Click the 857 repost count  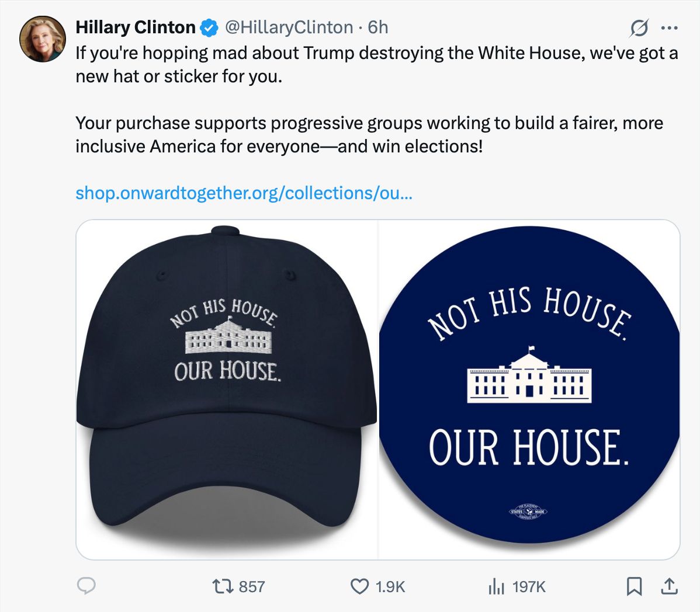(x=252, y=586)
